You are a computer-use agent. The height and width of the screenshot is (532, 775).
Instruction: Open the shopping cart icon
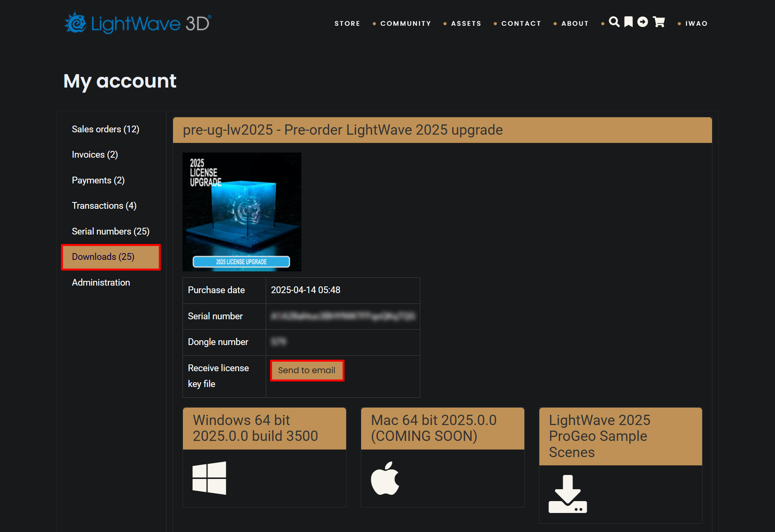[659, 22]
